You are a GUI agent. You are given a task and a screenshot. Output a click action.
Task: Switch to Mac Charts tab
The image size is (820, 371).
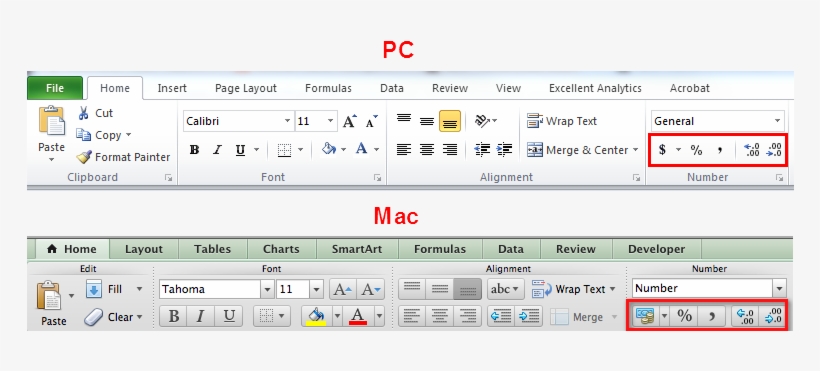pyautogui.click(x=281, y=249)
